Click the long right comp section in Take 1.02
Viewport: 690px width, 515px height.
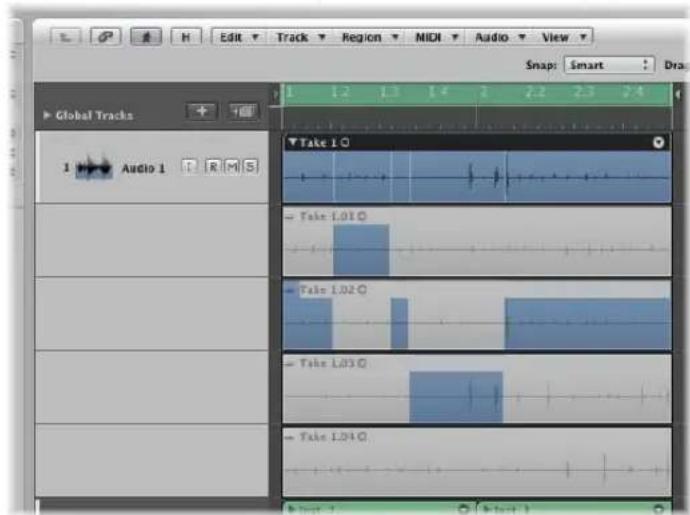(x=588, y=323)
